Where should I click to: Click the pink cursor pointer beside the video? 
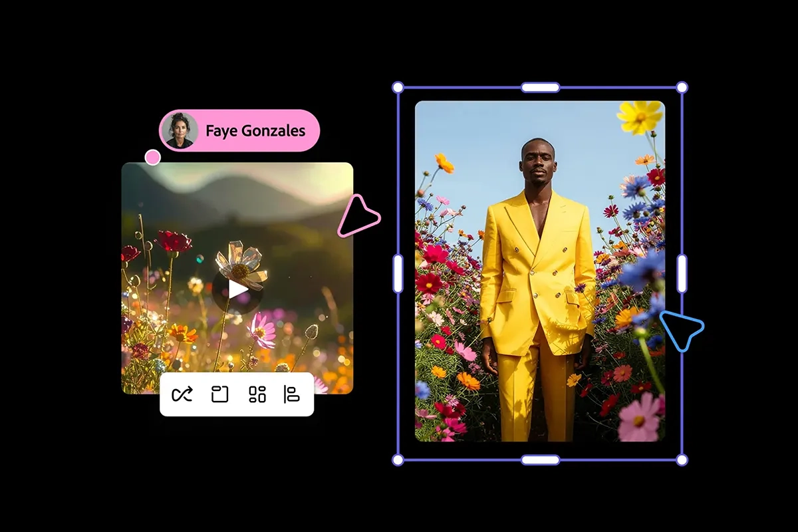pos(359,215)
